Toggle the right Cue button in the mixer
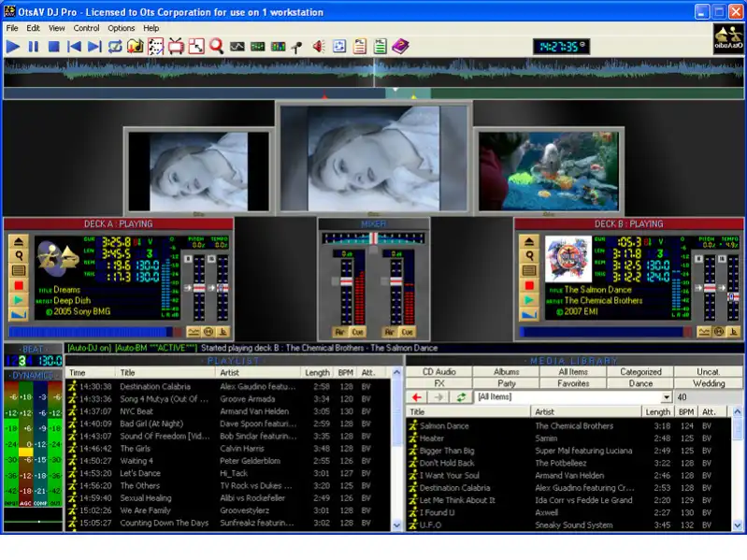 [x=407, y=332]
